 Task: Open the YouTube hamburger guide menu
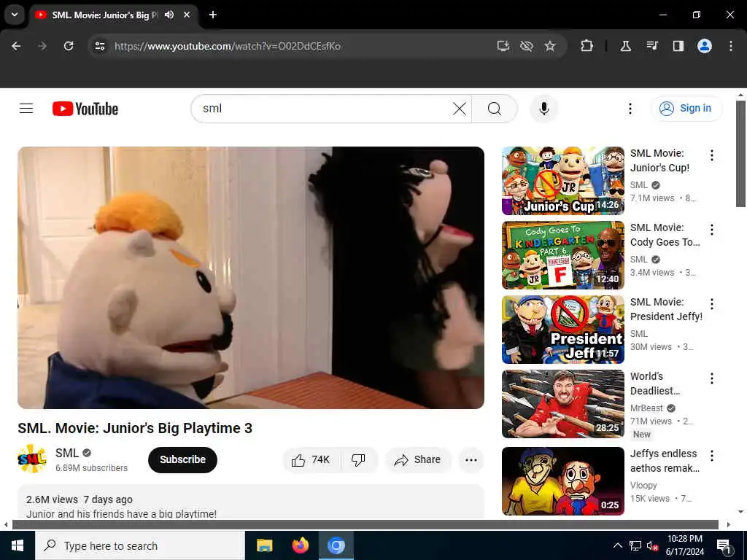[26, 109]
